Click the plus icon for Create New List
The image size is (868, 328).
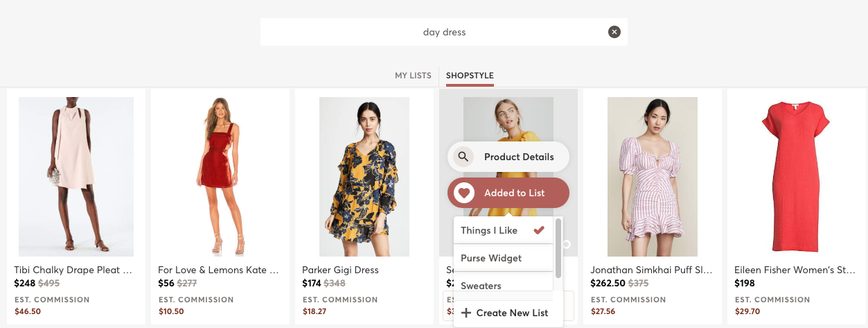(x=466, y=313)
